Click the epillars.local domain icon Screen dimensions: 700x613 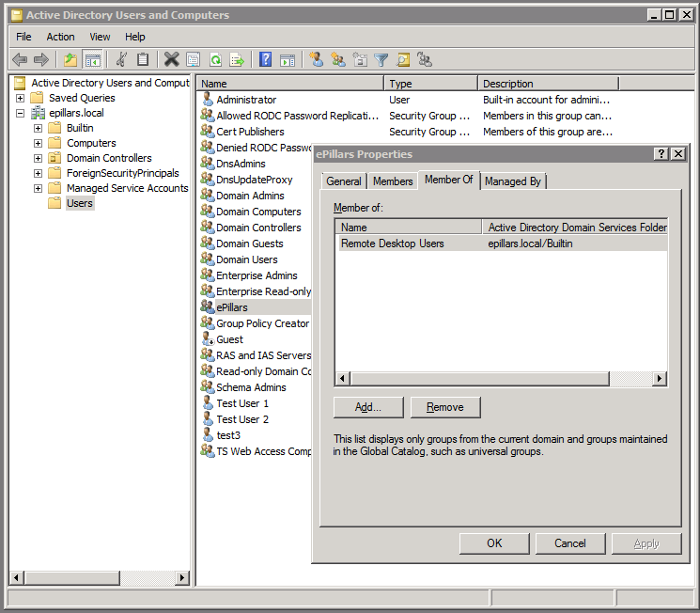(38, 113)
